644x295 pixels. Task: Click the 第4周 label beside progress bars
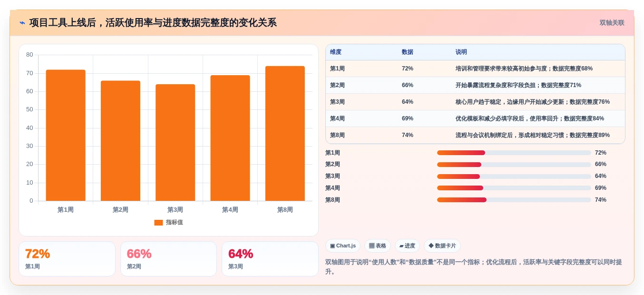point(332,188)
